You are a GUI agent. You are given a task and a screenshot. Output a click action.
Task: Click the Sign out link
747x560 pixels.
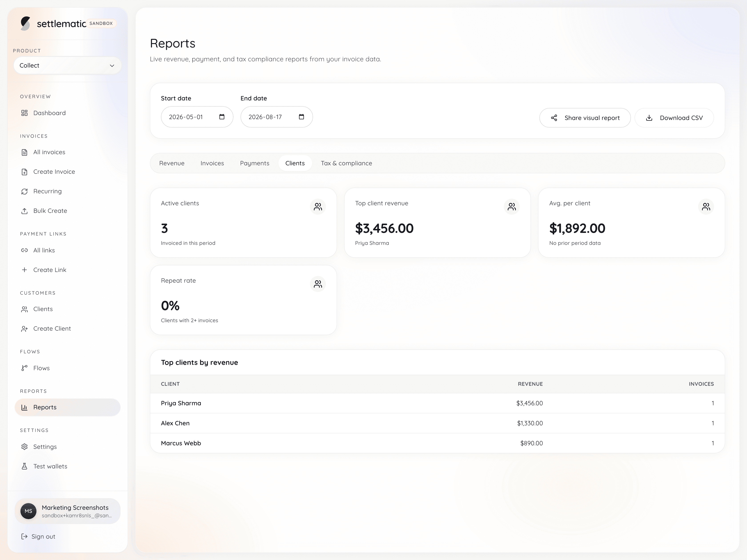(38, 536)
